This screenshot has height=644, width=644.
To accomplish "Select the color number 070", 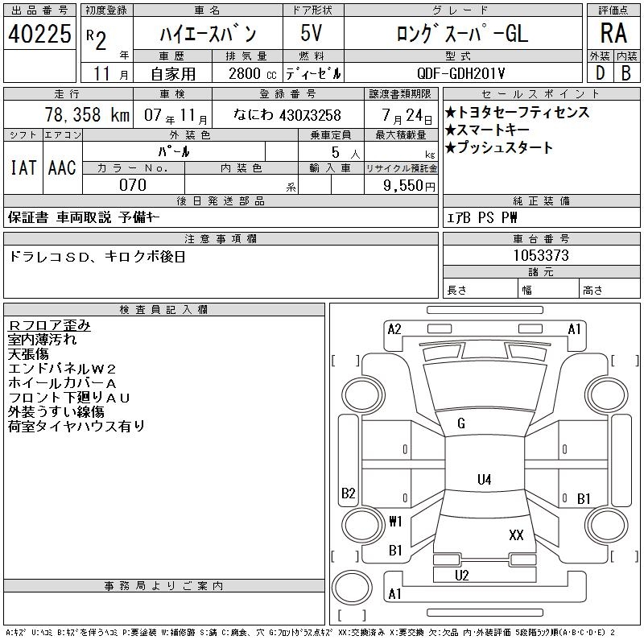I will click(x=133, y=185).
